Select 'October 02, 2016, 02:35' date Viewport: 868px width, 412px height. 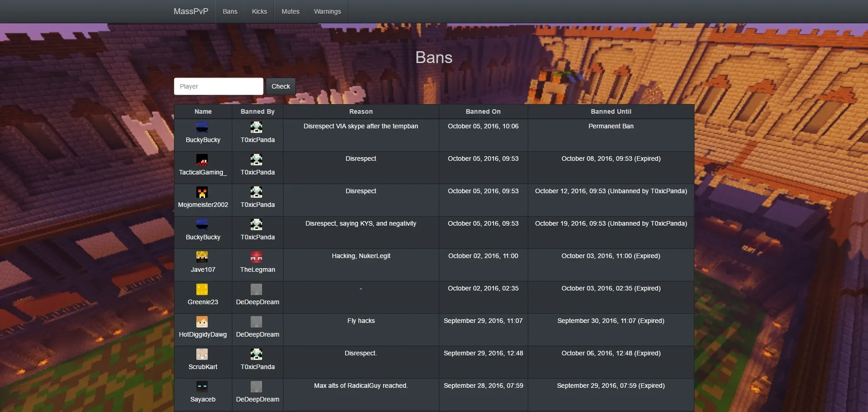[x=483, y=288]
